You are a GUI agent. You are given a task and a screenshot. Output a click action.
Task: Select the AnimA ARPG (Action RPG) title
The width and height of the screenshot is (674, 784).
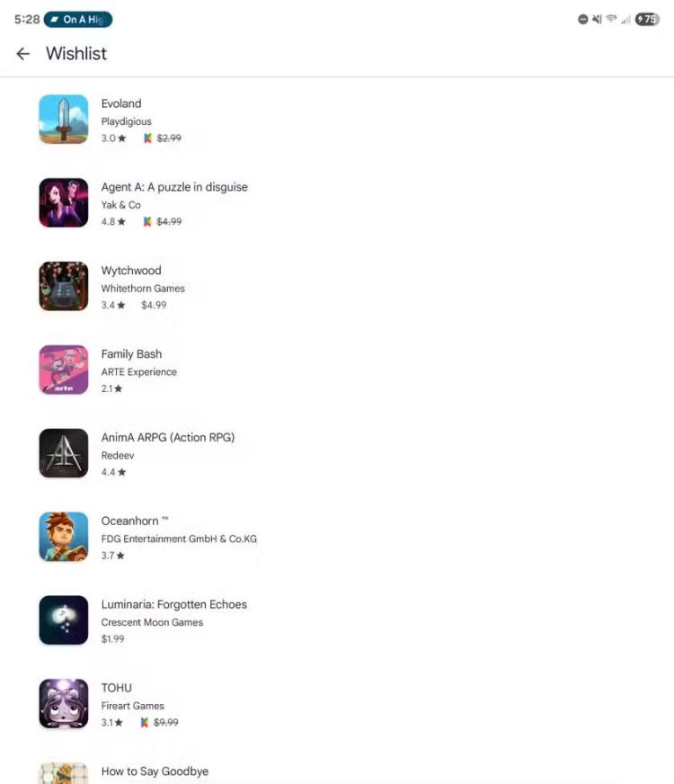pyautogui.click(x=168, y=438)
